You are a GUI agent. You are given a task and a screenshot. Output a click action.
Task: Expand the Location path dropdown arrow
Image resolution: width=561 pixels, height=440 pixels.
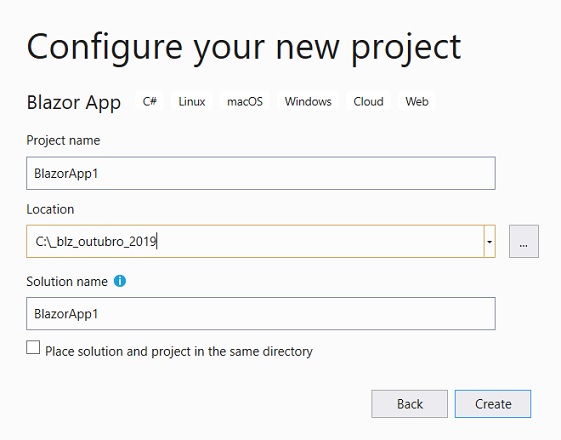[489, 241]
